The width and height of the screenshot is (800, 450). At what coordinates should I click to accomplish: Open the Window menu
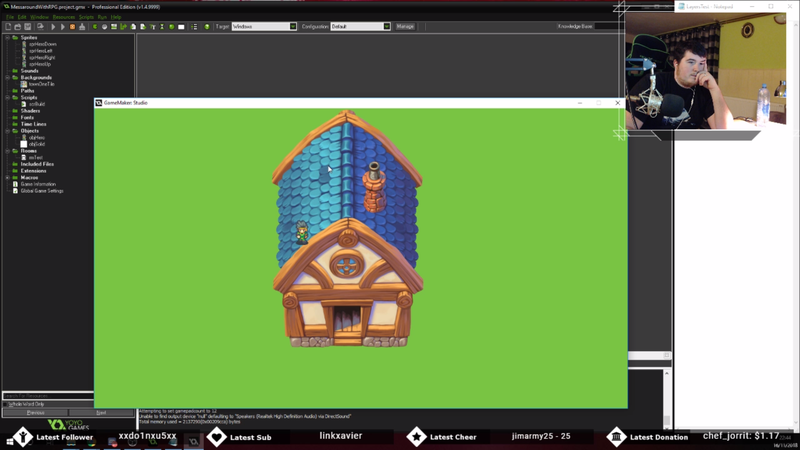39,17
